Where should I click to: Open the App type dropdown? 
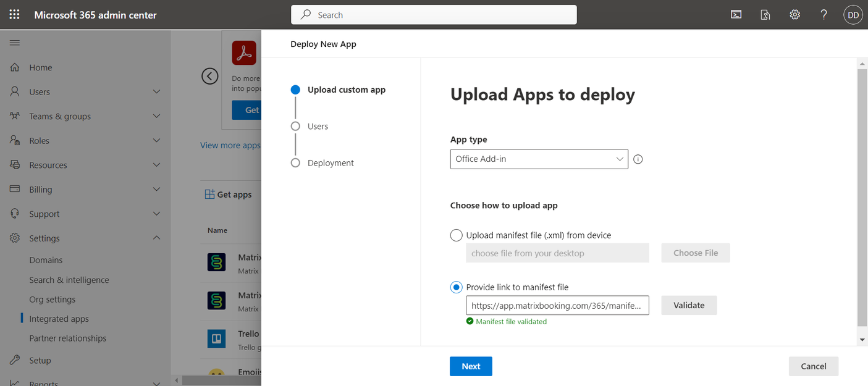click(539, 159)
